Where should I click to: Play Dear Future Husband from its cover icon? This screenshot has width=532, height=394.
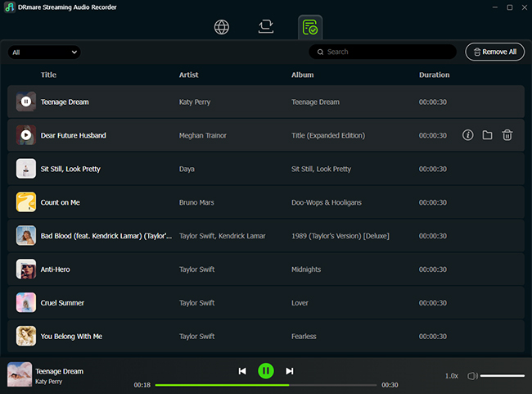point(26,135)
